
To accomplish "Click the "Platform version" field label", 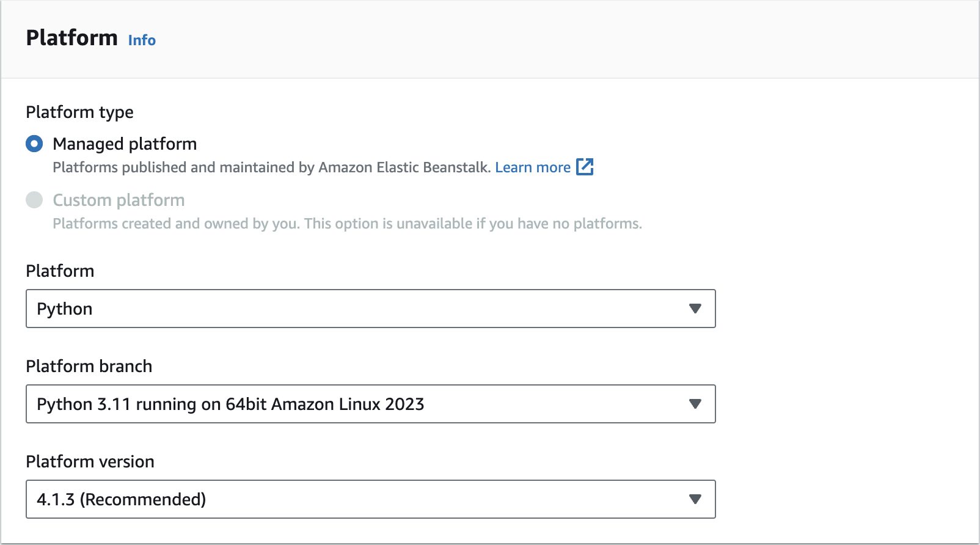I will tap(90, 461).
